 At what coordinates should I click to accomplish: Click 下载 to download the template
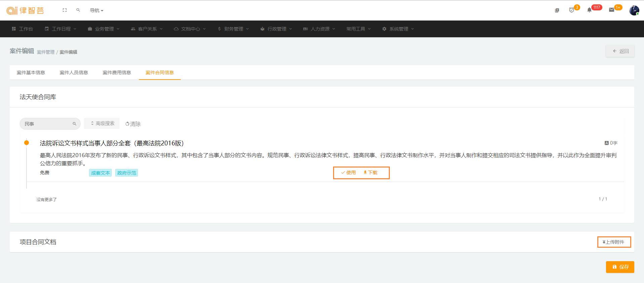[x=370, y=173]
